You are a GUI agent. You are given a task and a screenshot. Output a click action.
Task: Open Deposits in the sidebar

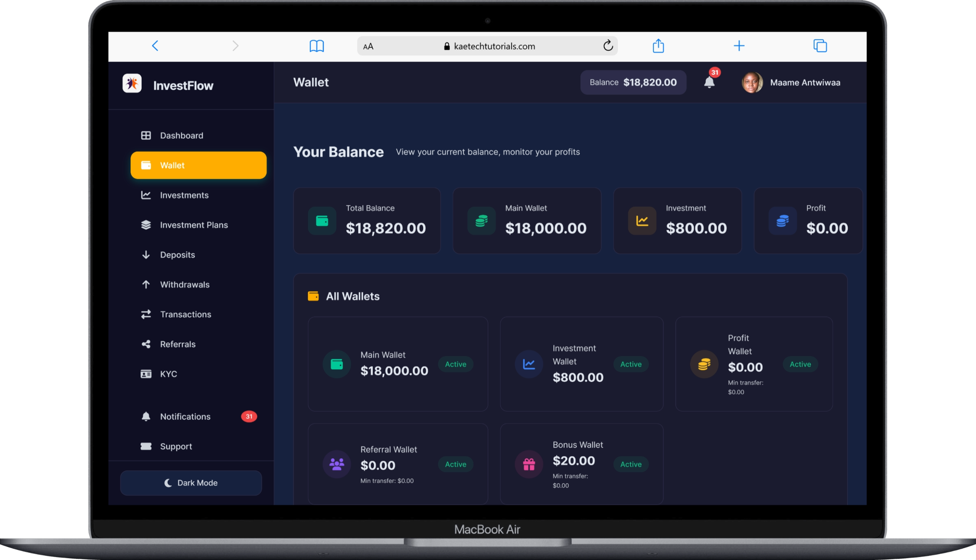(x=199, y=254)
